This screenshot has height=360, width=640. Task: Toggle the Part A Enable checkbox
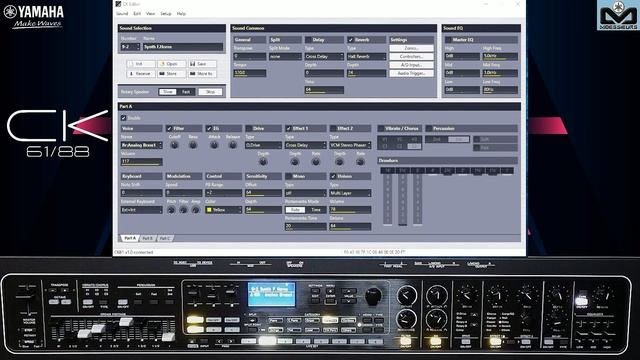coord(124,118)
